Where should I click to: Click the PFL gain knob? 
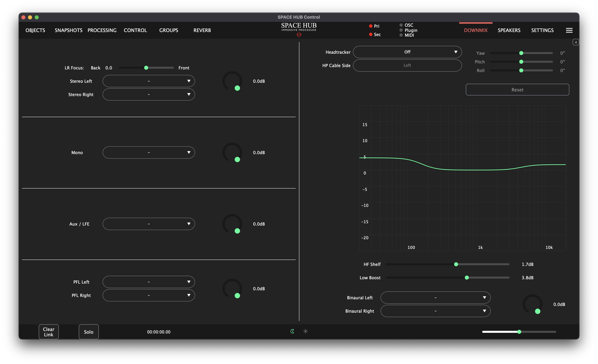coord(232,289)
